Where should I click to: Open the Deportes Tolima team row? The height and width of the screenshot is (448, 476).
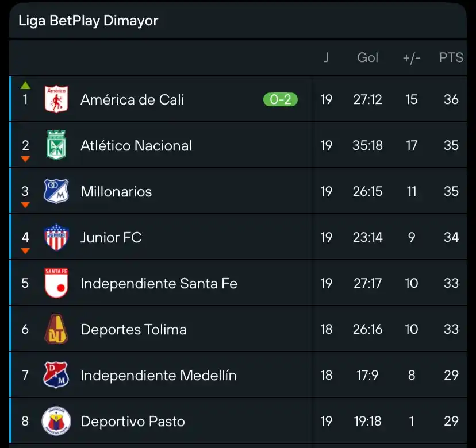pyautogui.click(x=238, y=329)
